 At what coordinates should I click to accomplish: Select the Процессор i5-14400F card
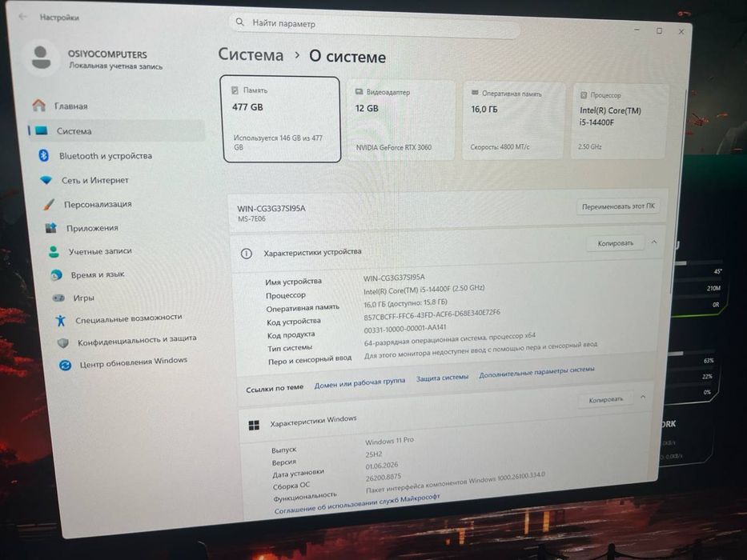[x=619, y=122]
